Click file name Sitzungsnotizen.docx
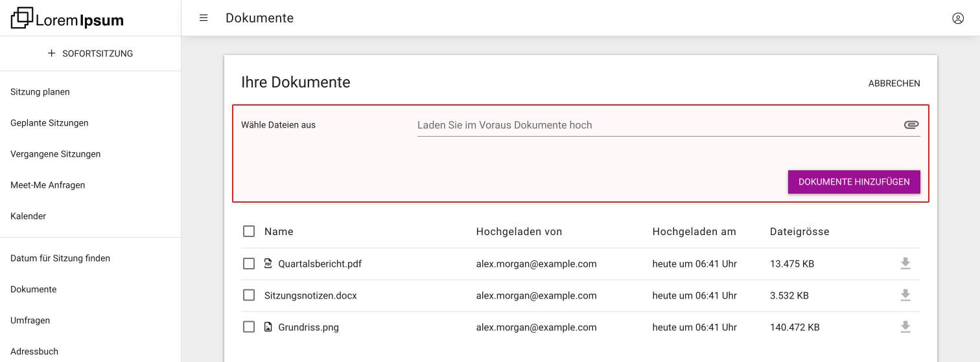Screen dimensions: 980x362 pyautogui.click(x=310, y=295)
